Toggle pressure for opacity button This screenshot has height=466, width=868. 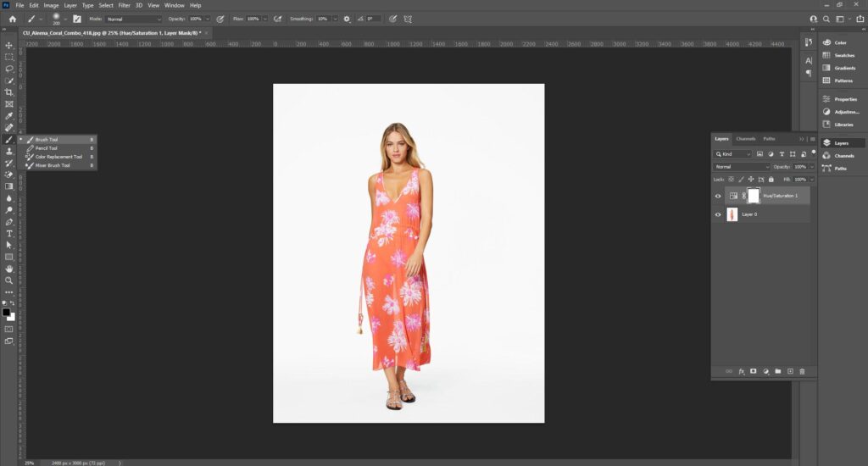[220, 19]
